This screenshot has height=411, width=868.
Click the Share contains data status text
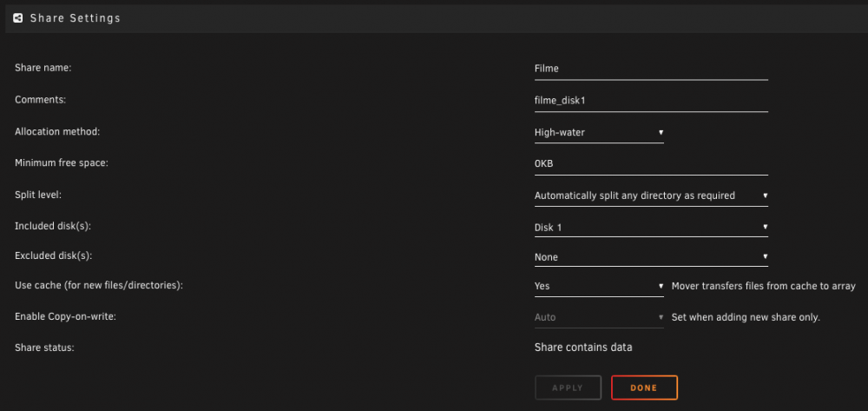point(583,348)
